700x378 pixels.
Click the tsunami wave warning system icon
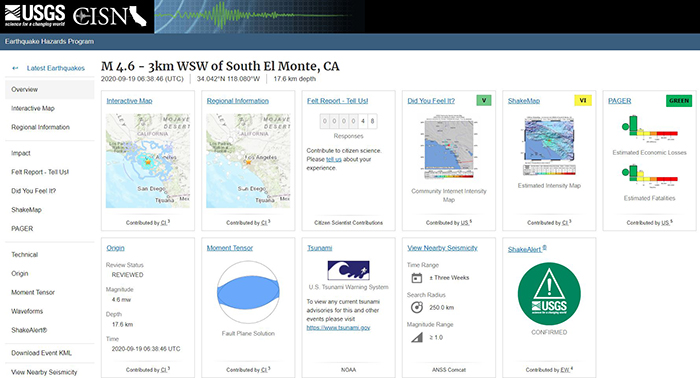click(x=348, y=270)
